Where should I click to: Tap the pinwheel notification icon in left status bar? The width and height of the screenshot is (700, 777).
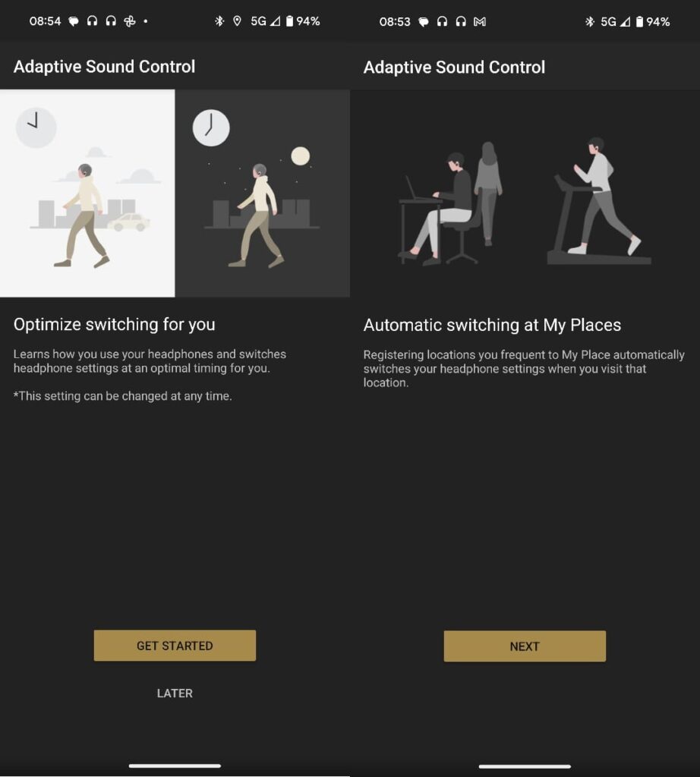129,20
